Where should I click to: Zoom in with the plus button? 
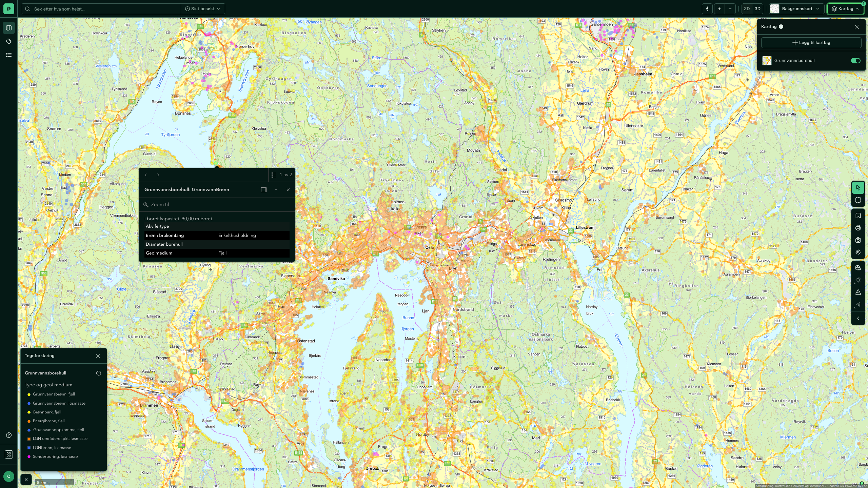click(x=719, y=9)
